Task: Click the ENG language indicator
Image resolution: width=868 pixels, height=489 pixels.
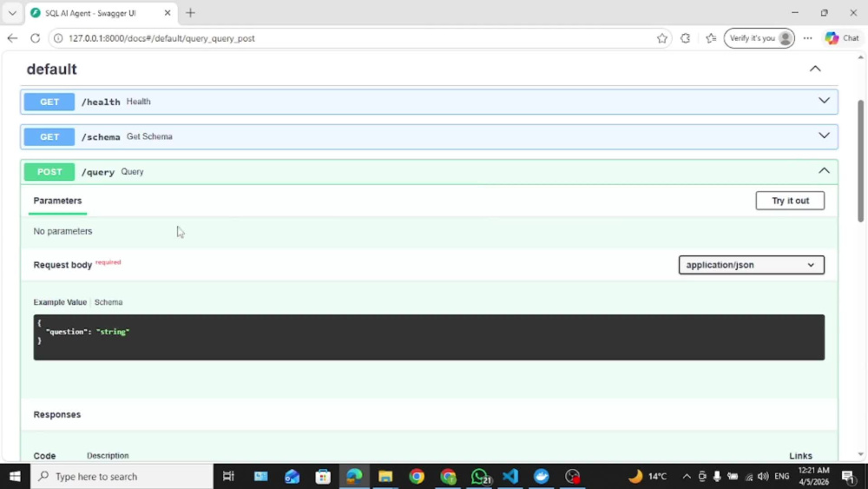Action: pyautogui.click(x=782, y=476)
